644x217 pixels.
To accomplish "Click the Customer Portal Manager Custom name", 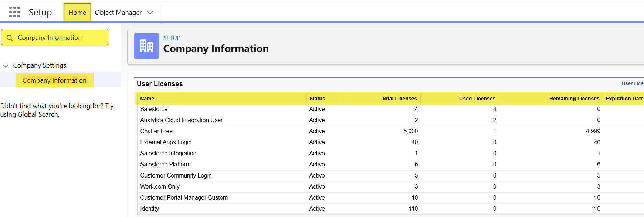I will pos(184,197).
